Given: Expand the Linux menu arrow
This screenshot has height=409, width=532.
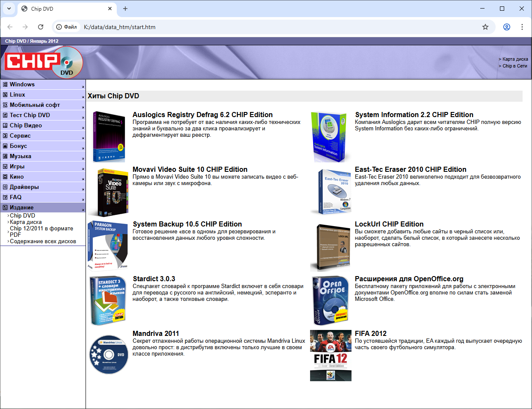Looking at the screenshot, I should [83, 97].
